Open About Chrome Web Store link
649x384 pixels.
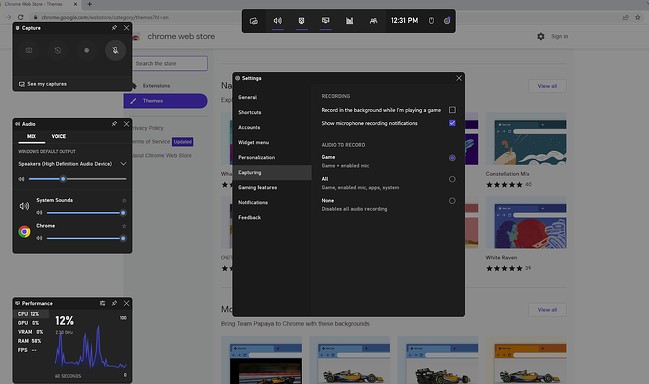pos(162,156)
